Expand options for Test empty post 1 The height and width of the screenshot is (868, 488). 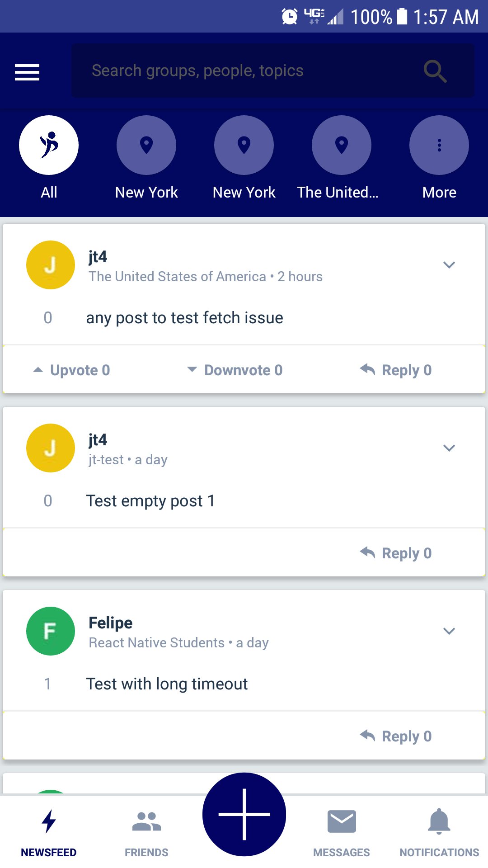(x=449, y=448)
